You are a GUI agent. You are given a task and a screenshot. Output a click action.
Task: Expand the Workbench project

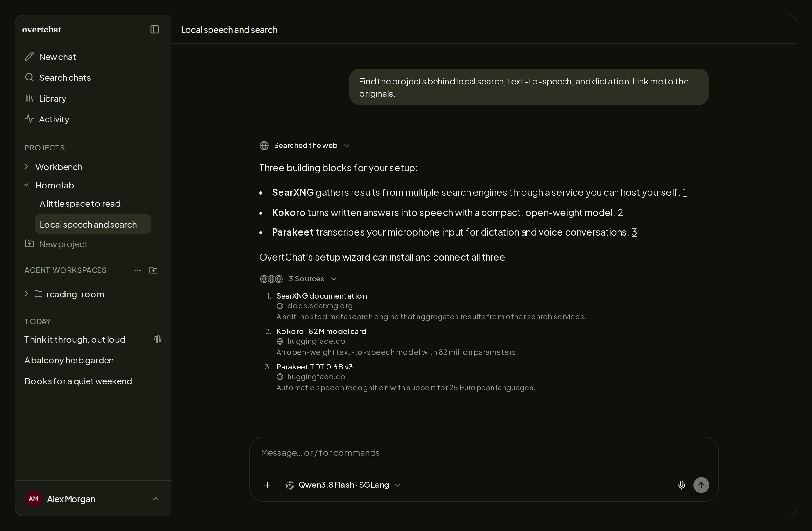(26, 166)
